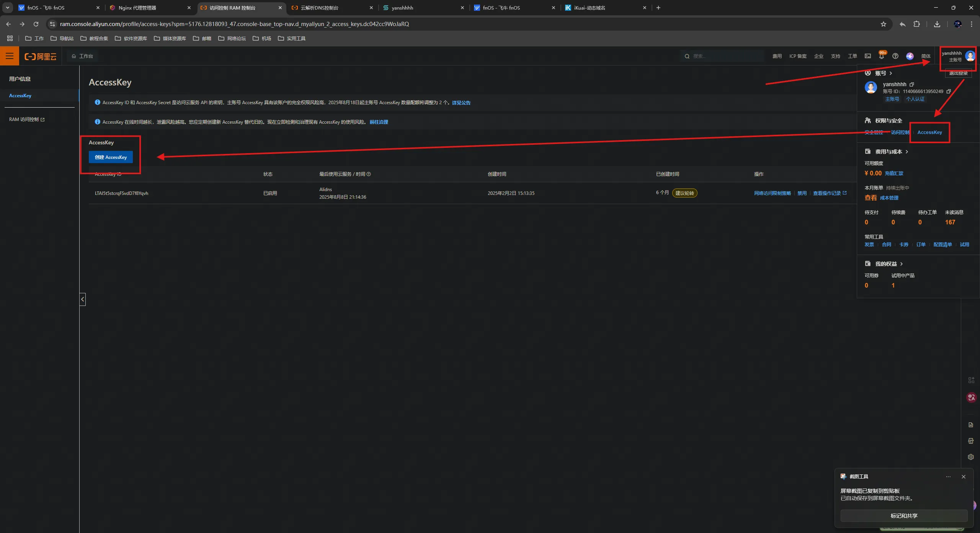Image resolution: width=980 pixels, height=533 pixels.
Task: Open 查看操作记录 link
Action: click(x=829, y=193)
